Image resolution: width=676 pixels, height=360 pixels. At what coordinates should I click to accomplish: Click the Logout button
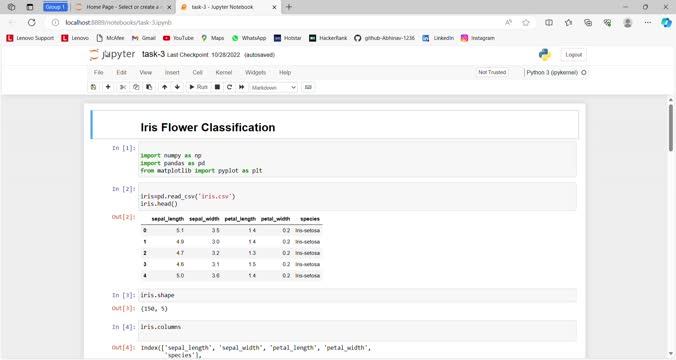pyautogui.click(x=573, y=55)
